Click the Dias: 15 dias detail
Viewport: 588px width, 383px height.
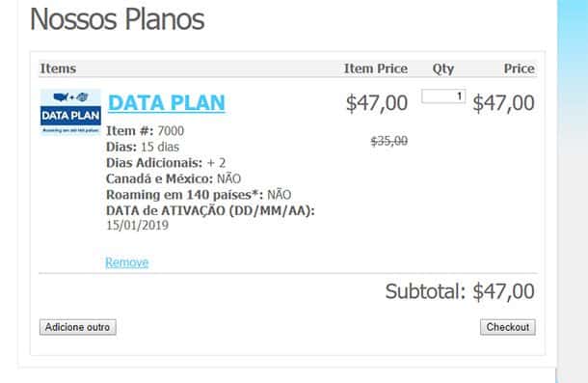click(143, 147)
